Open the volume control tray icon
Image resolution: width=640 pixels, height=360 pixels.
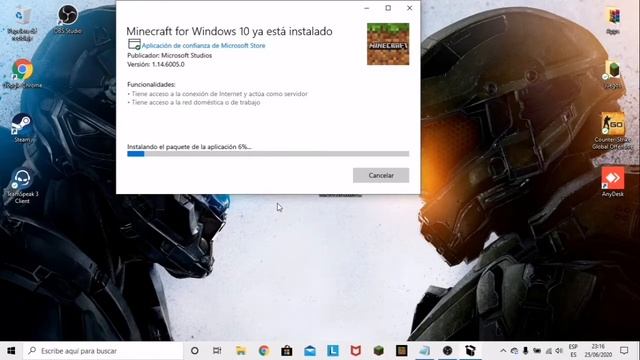(x=559, y=351)
